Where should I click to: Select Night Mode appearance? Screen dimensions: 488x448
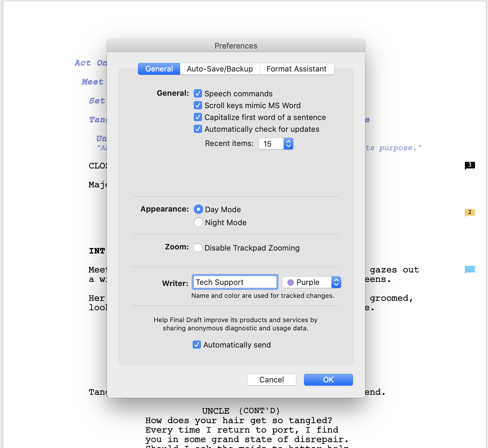pyautogui.click(x=199, y=222)
